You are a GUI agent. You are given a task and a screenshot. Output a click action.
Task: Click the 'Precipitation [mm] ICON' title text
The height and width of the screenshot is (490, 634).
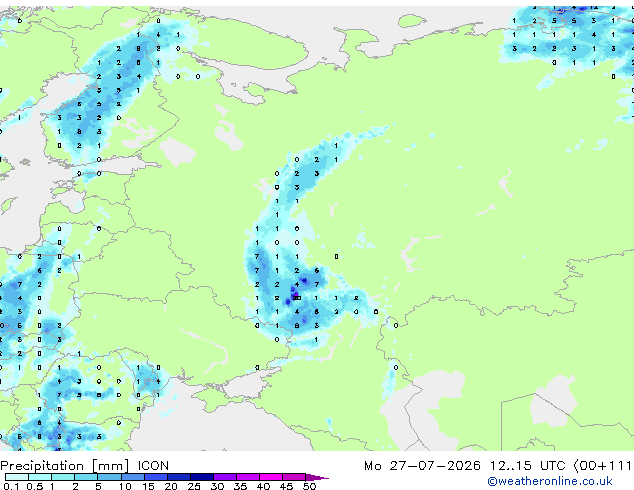tap(85, 466)
